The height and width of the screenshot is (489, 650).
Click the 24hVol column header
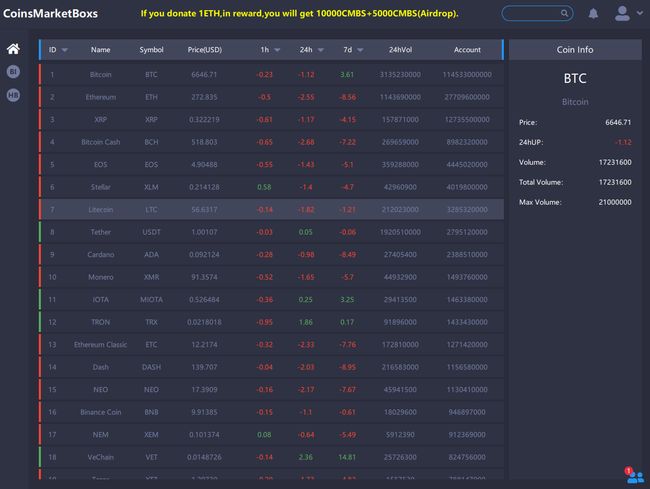pos(400,50)
